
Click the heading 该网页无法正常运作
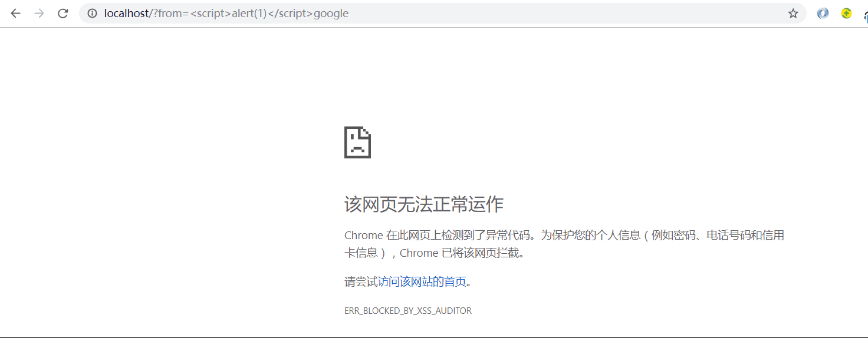pyautogui.click(x=424, y=204)
